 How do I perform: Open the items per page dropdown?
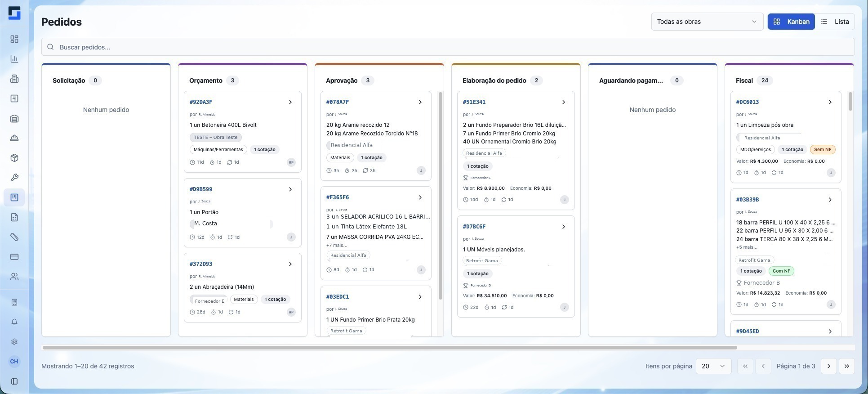[713, 366]
